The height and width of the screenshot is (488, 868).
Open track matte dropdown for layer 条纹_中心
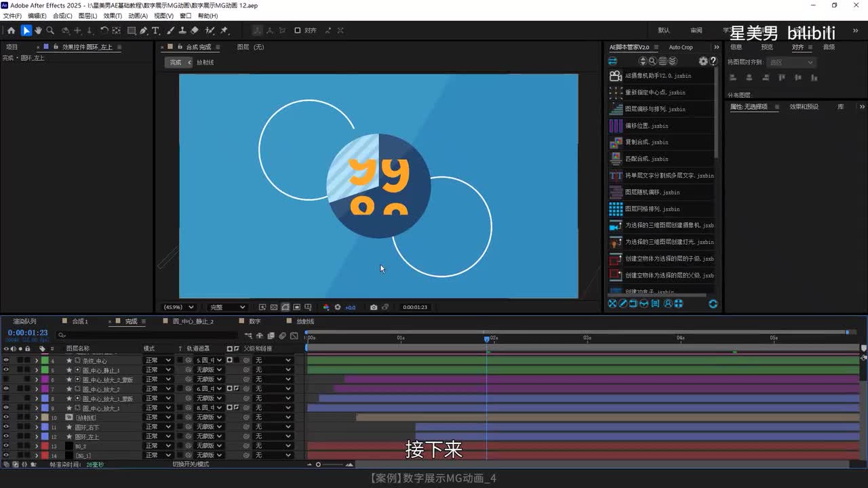click(x=209, y=361)
